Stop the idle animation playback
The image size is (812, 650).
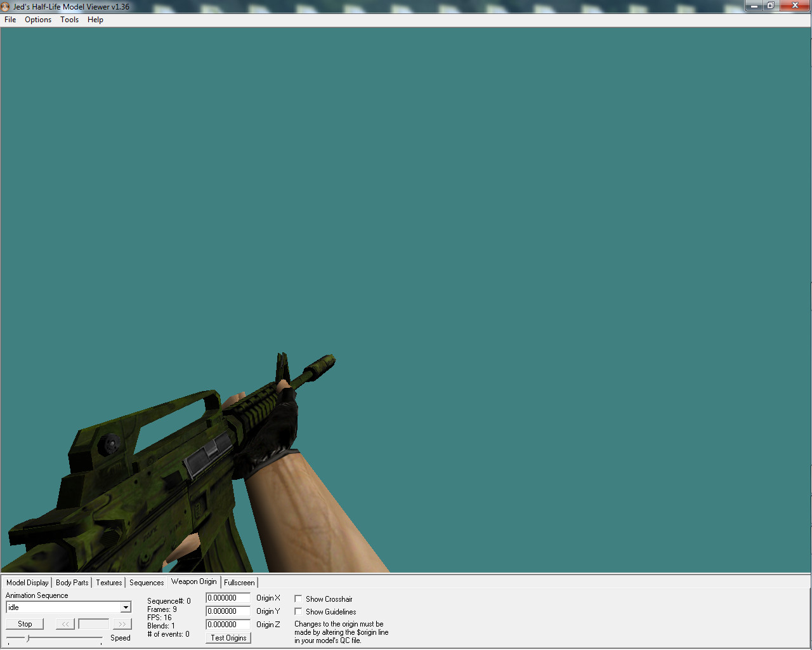[24, 623]
